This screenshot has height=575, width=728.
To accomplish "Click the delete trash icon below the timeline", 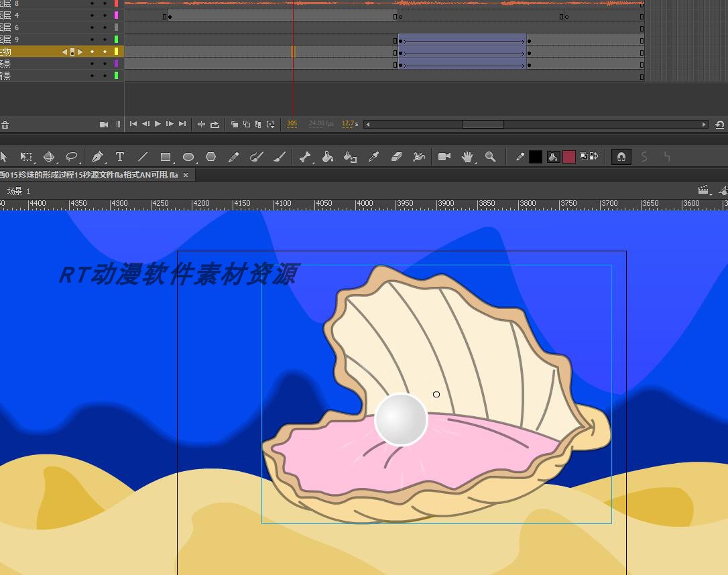I will pos(5,125).
